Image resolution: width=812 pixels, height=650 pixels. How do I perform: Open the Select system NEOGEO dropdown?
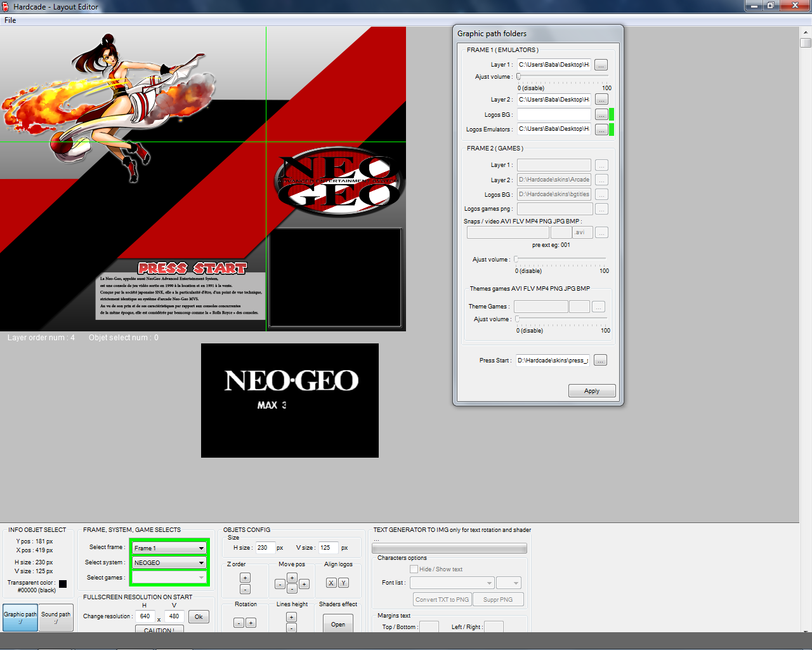coord(169,562)
